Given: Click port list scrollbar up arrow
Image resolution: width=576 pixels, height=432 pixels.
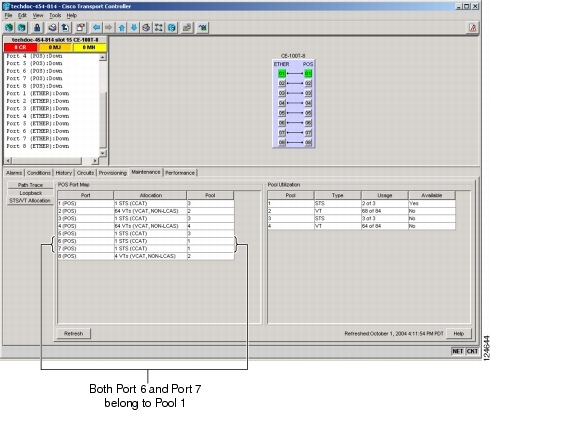Looking at the screenshot, I should (x=102, y=57).
